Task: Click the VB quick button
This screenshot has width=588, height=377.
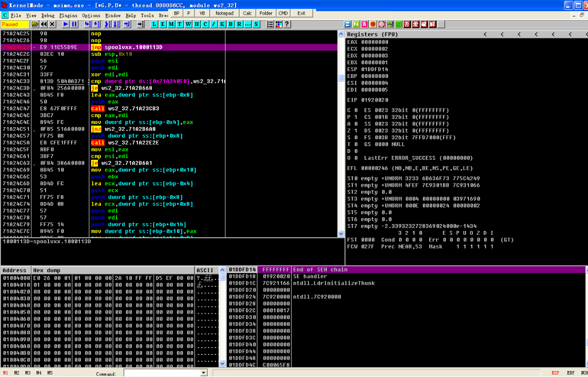Action: tap(202, 13)
